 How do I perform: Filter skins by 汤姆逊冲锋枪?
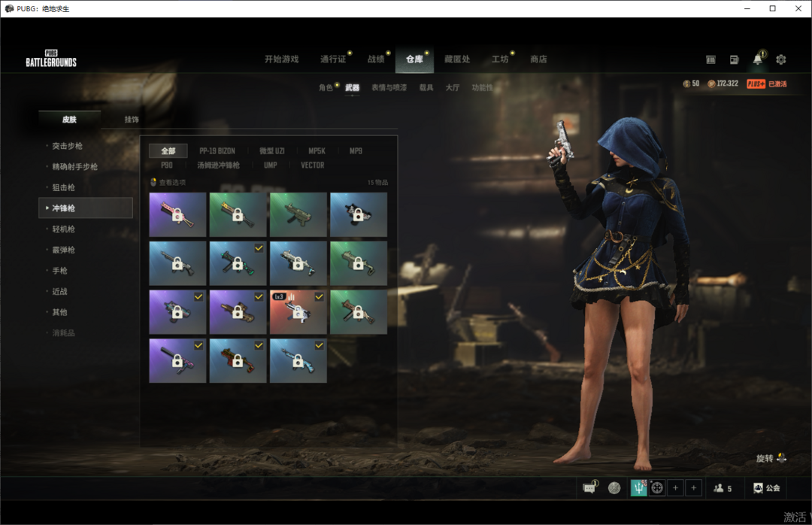[218, 165]
